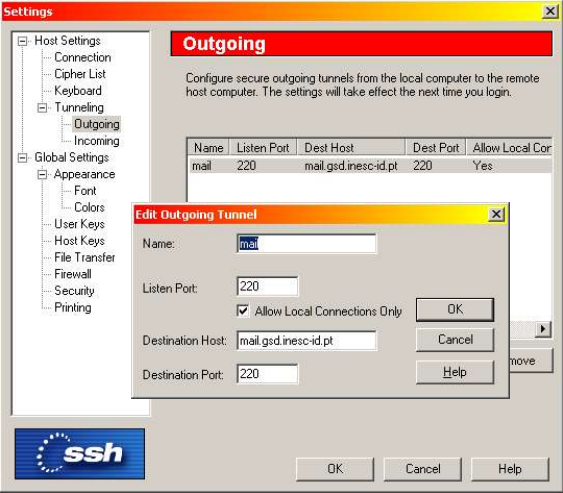Screen dimensions: 563x493
Task: Click the Listen Port input field
Action: click(x=267, y=286)
